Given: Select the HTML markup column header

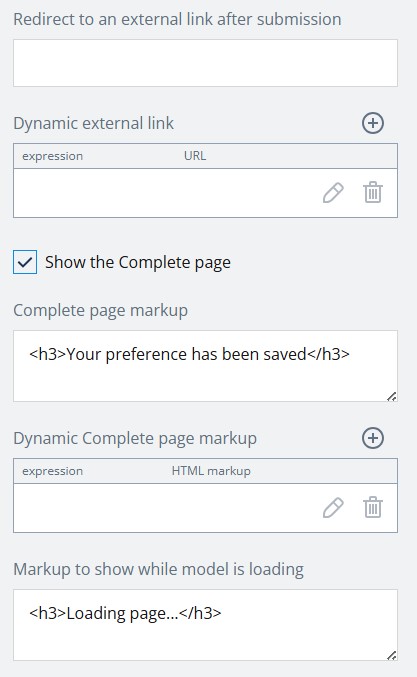Looking at the screenshot, I should [211, 471].
